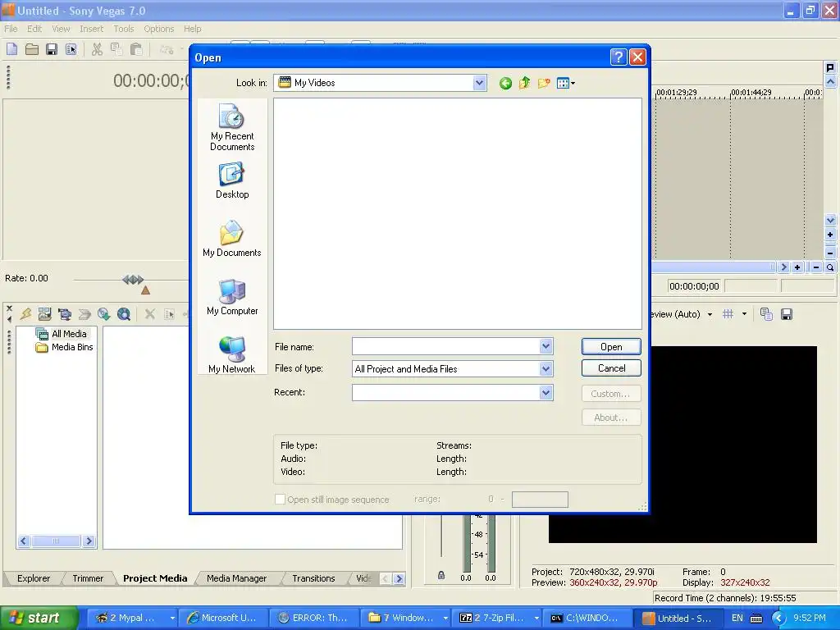Open the Views menu icon in dialog
The width and height of the screenshot is (840, 630).
pos(566,83)
